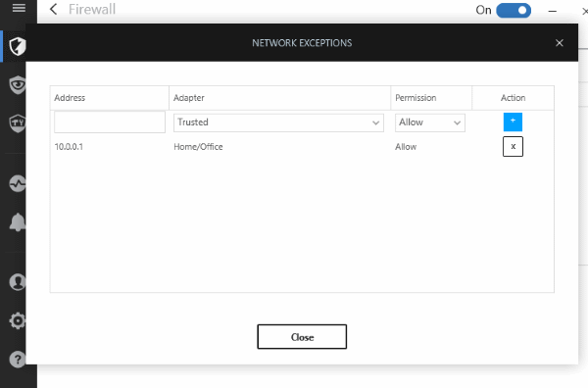588x388 pixels.
Task: Open the Settings gear icon in sidebar
Action: (18, 321)
